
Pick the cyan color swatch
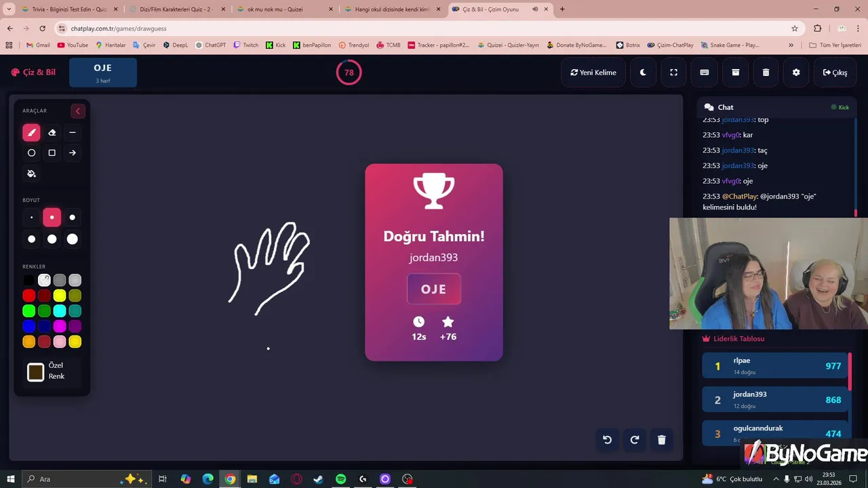point(60,311)
